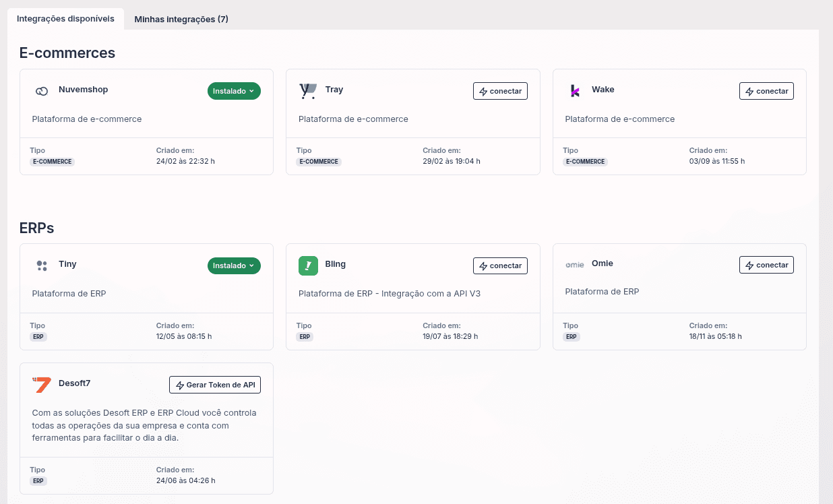833x504 pixels.
Task: Click the E-COMMERCE type badge on Tray card
Action: click(x=319, y=162)
